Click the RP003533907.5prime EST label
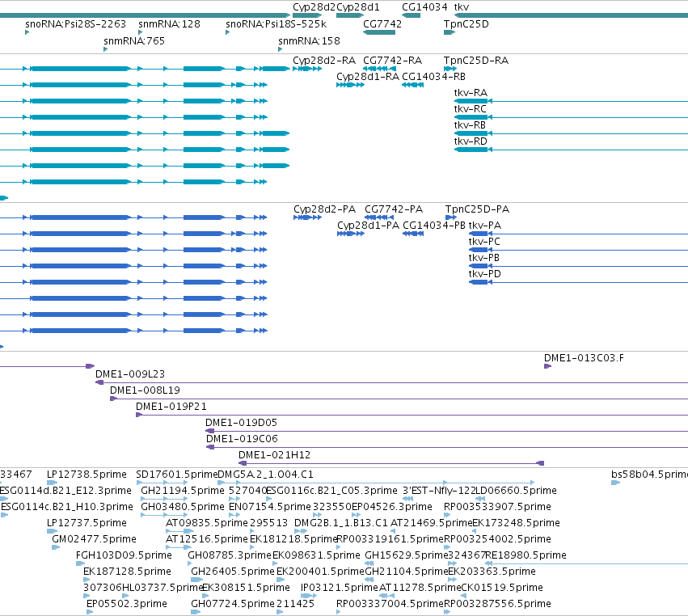 click(x=497, y=507)
